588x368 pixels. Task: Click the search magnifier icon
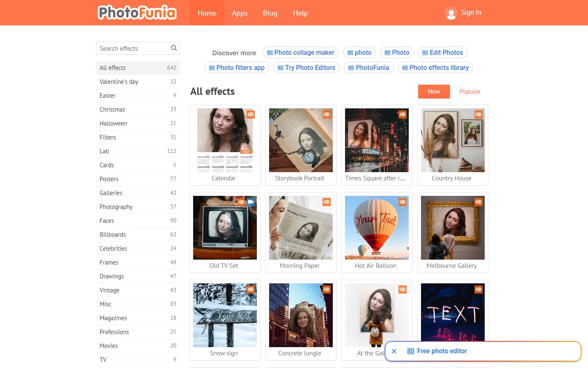pyautogui.click(x=174, y=48)
